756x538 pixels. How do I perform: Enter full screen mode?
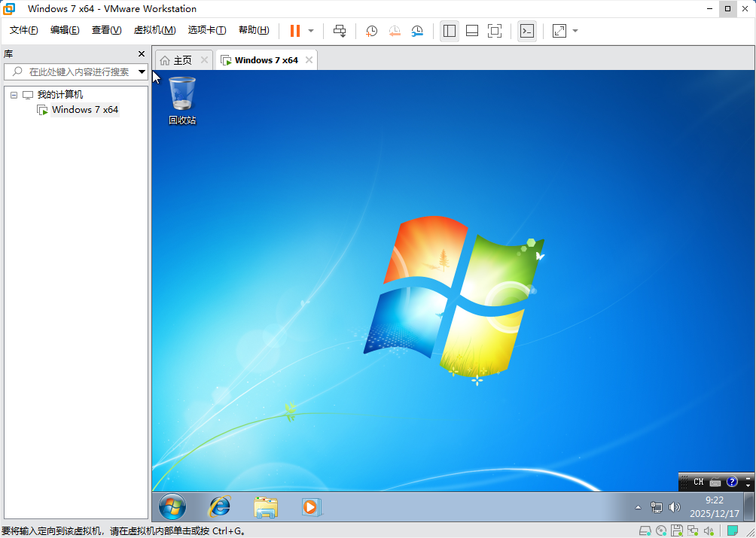(495, 31)
